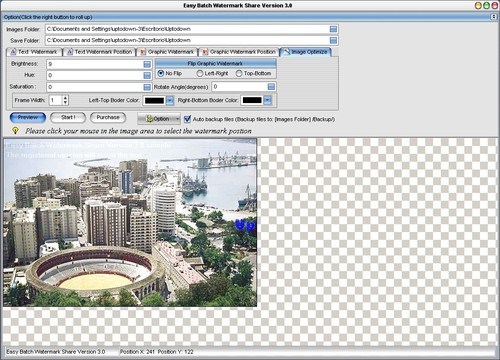Select the Top-Bottom flip option
500x360 pixels.
253,73
